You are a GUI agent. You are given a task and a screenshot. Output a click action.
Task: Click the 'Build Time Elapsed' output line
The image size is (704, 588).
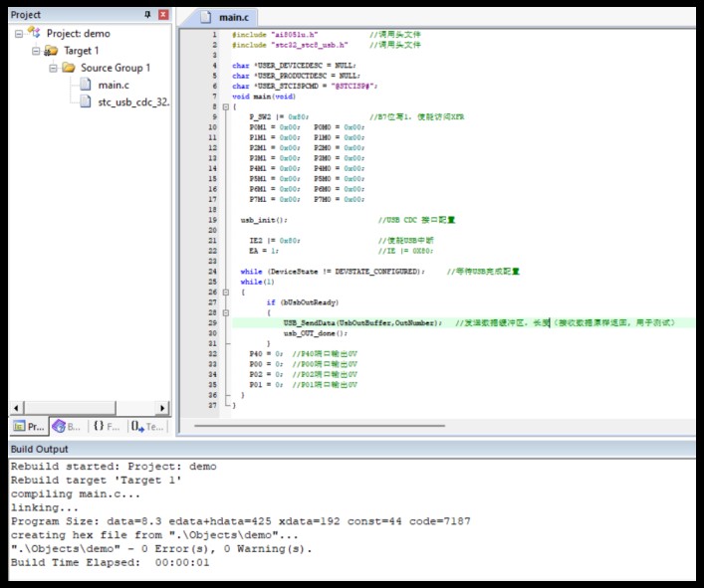[110, 562]
